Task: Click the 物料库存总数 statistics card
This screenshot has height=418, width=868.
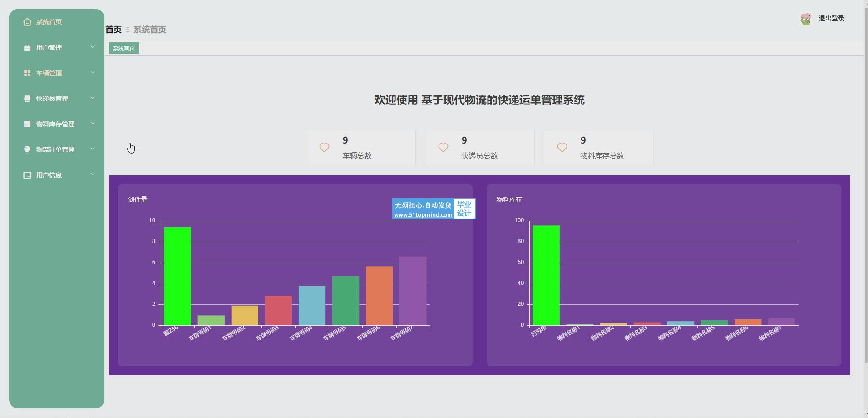Action: point(598,148)
